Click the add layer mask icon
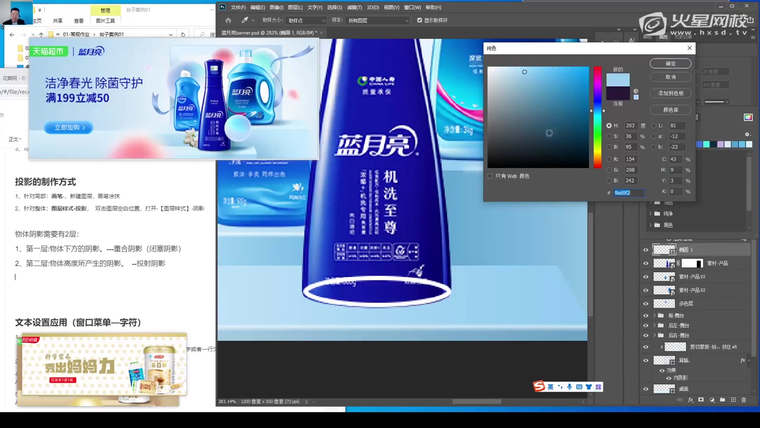Viewport: 760px width, 428px height. tap(700, 400)
